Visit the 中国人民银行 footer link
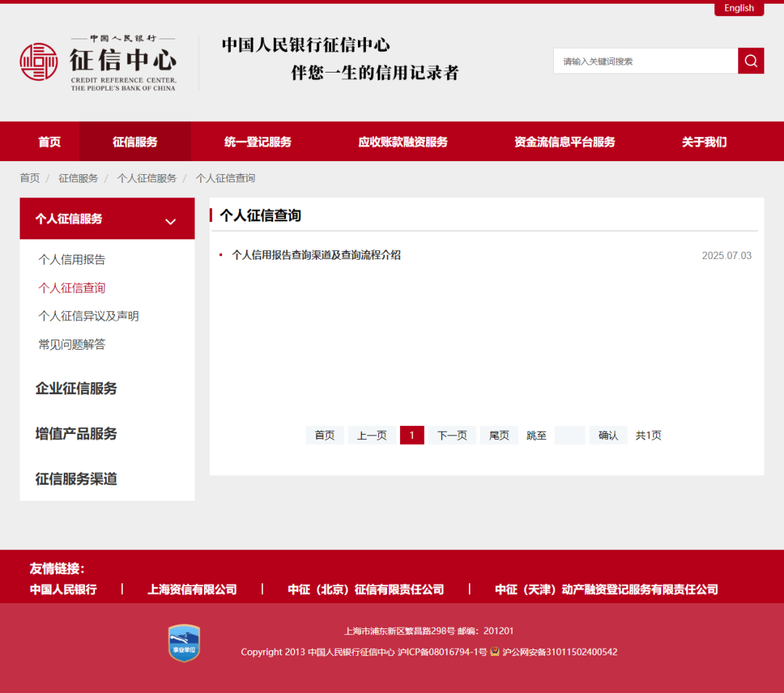784x693 pixels. click(x=63, y=589)
